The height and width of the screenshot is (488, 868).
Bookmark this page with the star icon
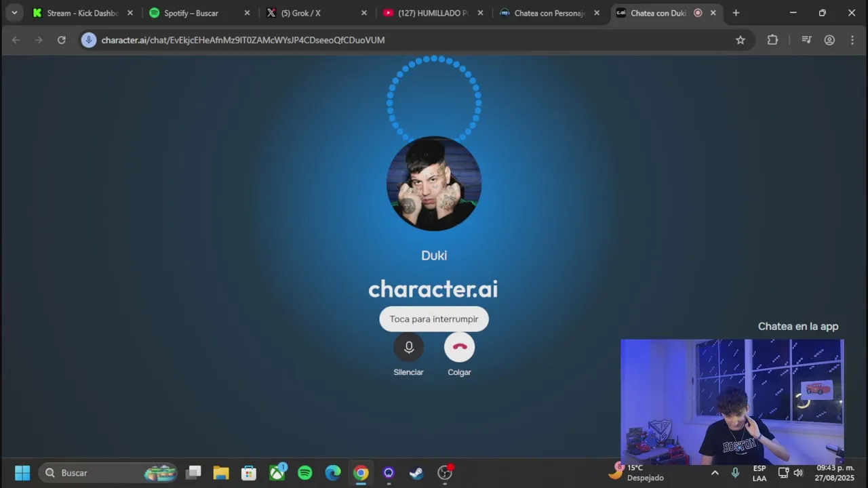click(741, 40)
